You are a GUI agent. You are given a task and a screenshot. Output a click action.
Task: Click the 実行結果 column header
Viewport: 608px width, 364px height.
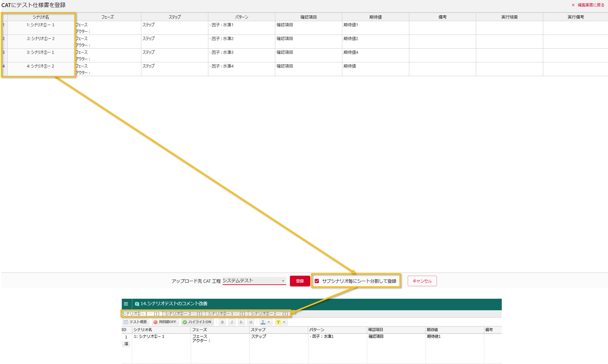509,17
